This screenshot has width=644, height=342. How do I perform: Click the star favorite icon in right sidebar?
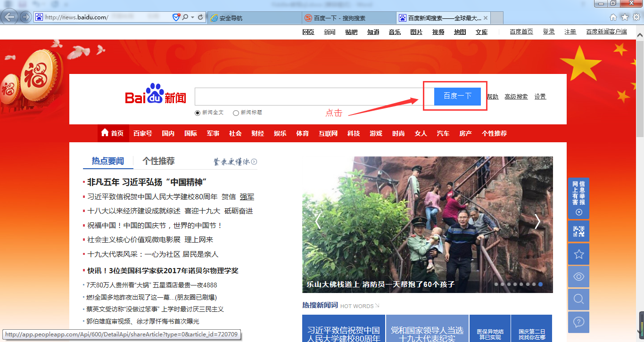[x=578, y=254]
